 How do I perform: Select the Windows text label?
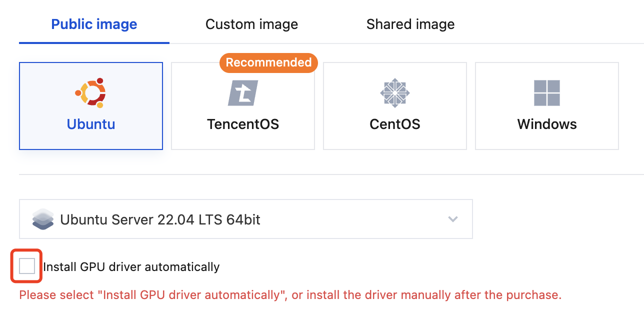(x=547, y=124)
